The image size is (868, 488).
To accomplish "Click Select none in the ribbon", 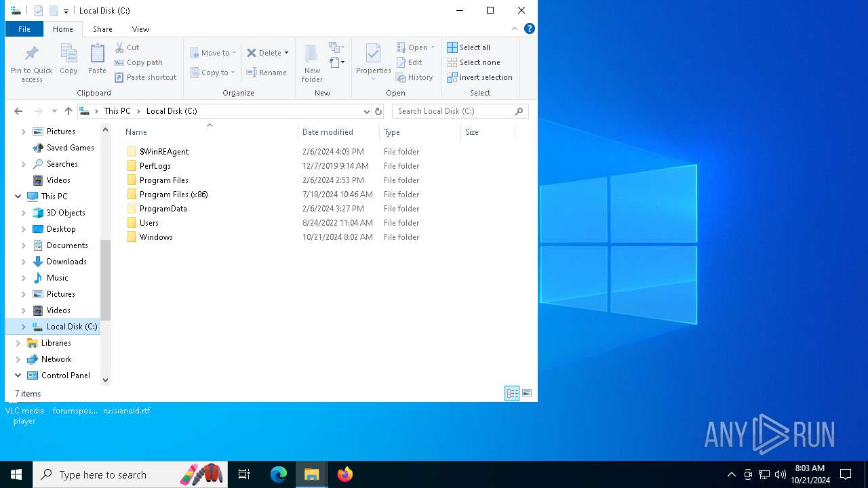I will (473, 62).
